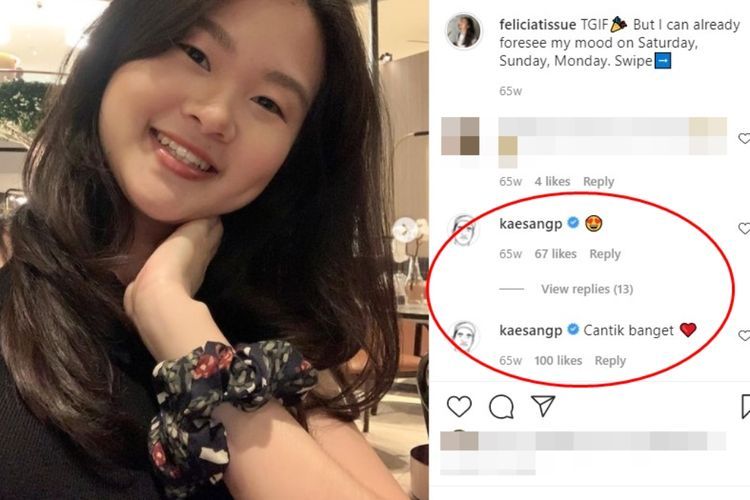Save post with the bookmark icon
Viewport: 750px width, 500px height.
coord(746,407)
